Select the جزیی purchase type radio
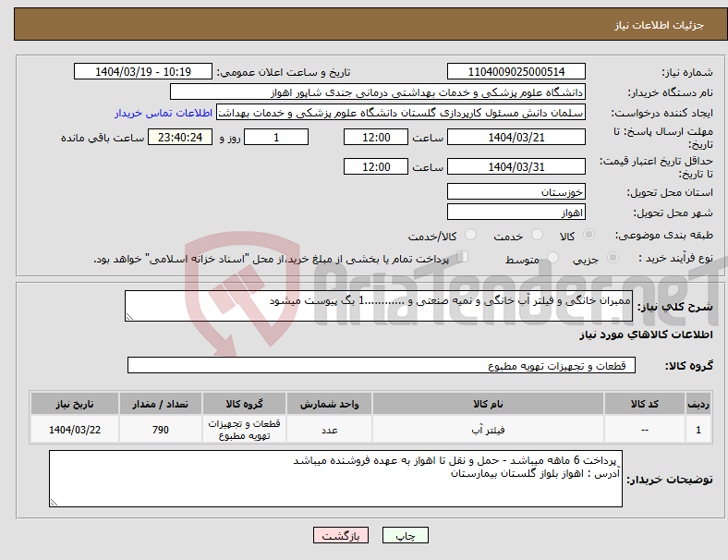 613,257
